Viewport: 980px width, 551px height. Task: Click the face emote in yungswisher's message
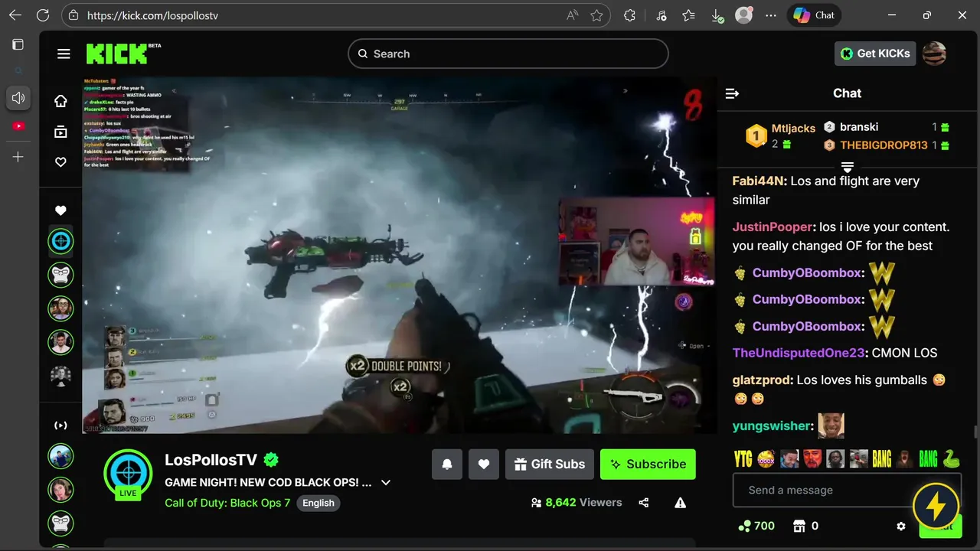coord(831,425)
